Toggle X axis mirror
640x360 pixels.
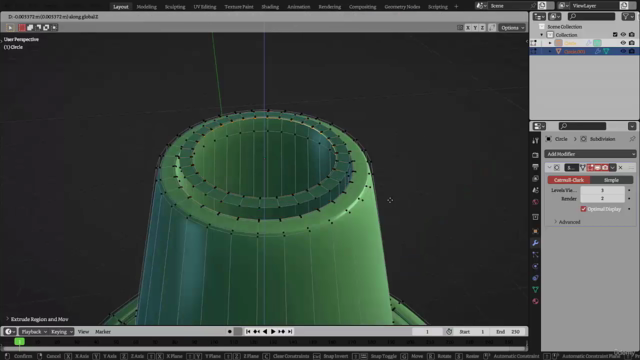[x=468, y=27]
